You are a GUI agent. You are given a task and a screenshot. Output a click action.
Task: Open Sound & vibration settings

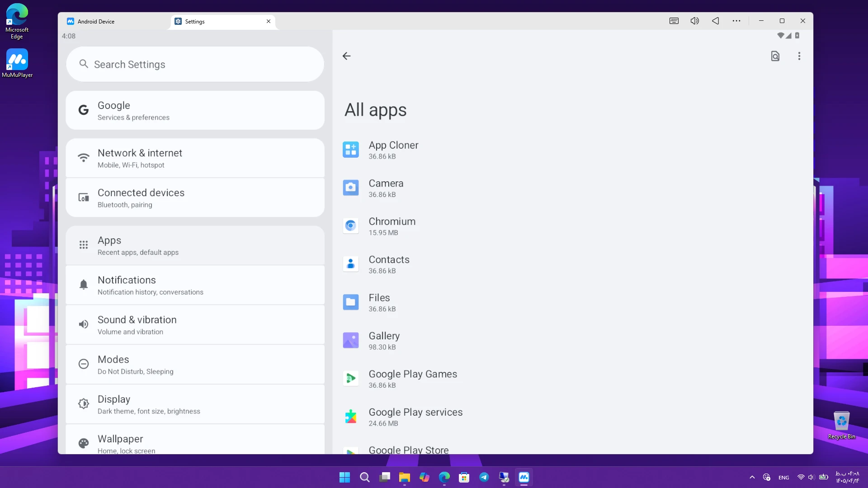pyautogui.click(x=195, y=325)
